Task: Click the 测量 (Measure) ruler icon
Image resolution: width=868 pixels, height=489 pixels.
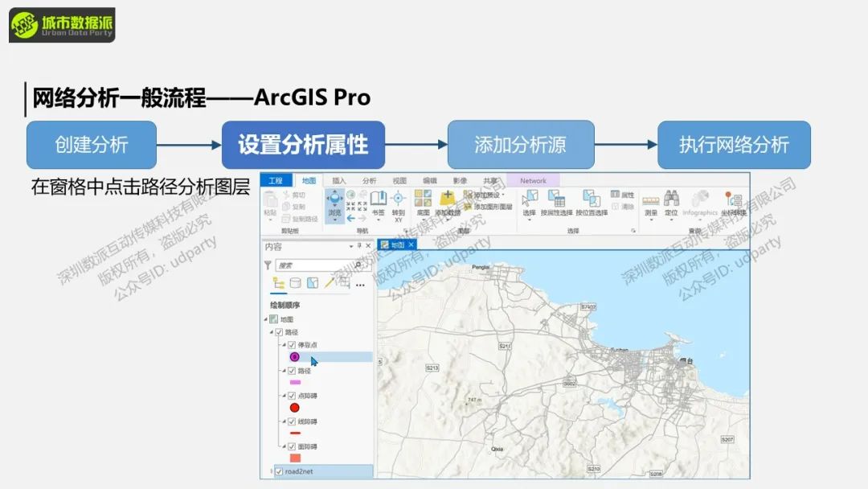Action: point(650,200)
